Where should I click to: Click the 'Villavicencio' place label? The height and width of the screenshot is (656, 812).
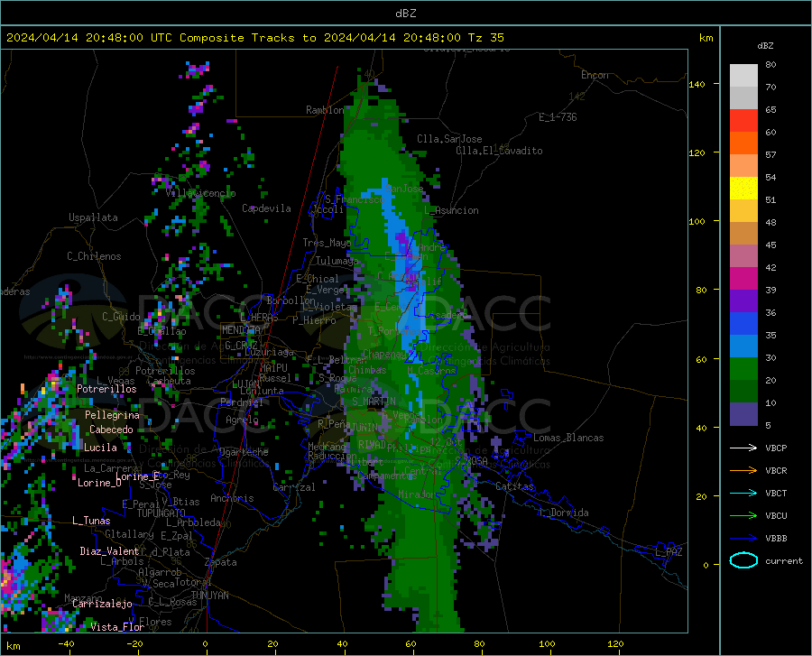click(200, 193)
